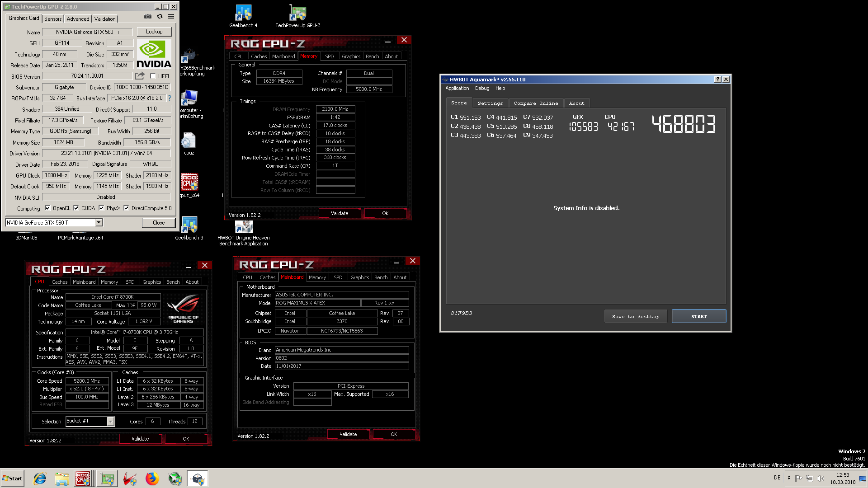Open the Action Center flag tray icon
This screenshot has height=488, width=868.
798,478
